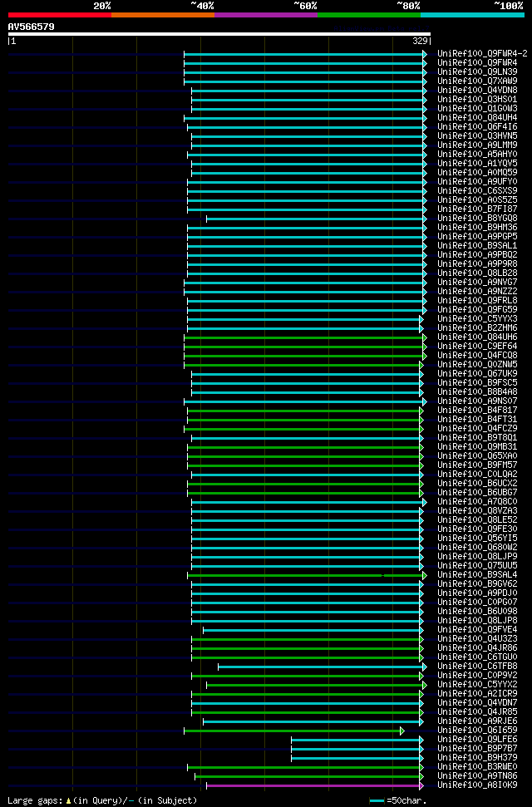Click label UniRef100_B9GV62

pyautogui.click(x=477, y=584)
